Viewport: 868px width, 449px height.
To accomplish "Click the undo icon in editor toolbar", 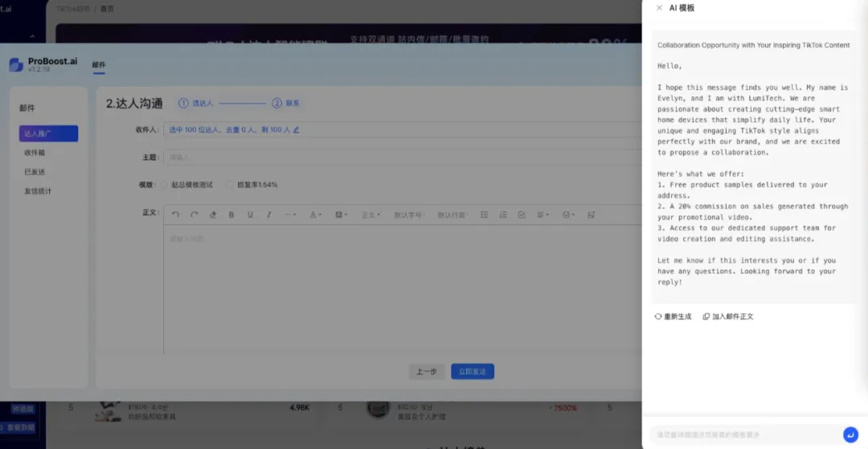I will (x=175, y=214).
